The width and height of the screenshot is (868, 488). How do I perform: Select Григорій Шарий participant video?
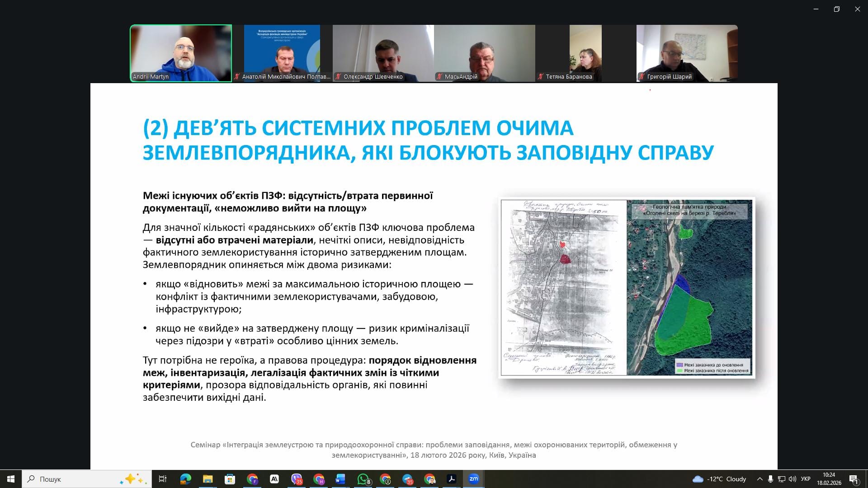[687, 53]
